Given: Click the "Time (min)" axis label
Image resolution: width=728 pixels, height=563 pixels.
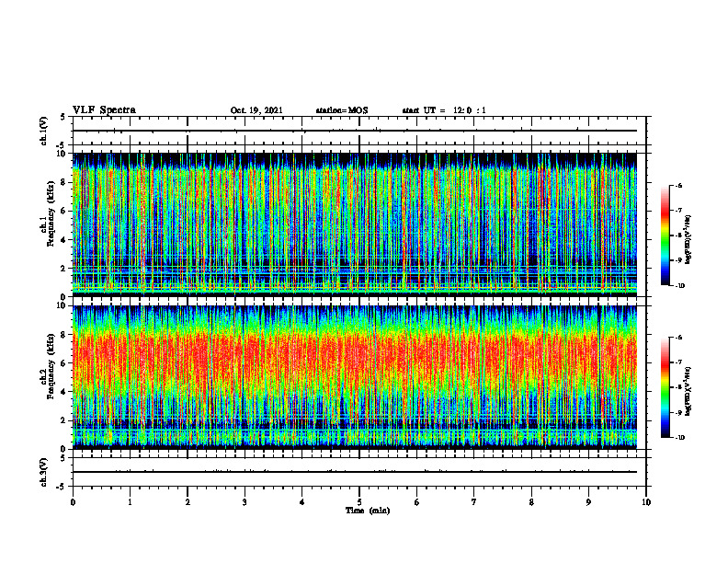Looking at the screenshot, I should click(x=368, y=511).
